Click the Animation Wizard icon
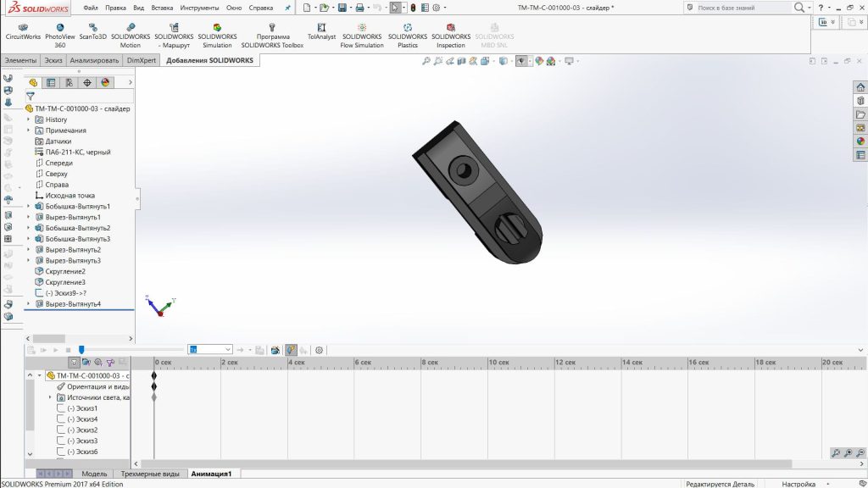Screen dimensions: 868x488 point(275,350)
